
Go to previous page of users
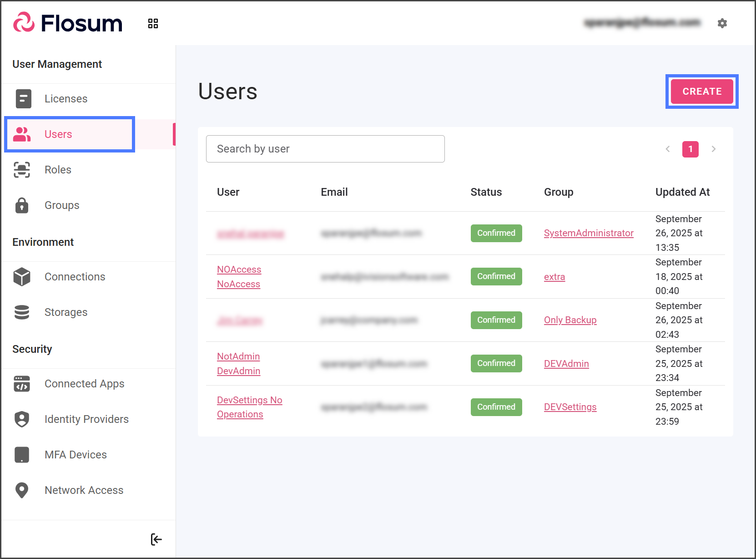(x=668, y=149)
